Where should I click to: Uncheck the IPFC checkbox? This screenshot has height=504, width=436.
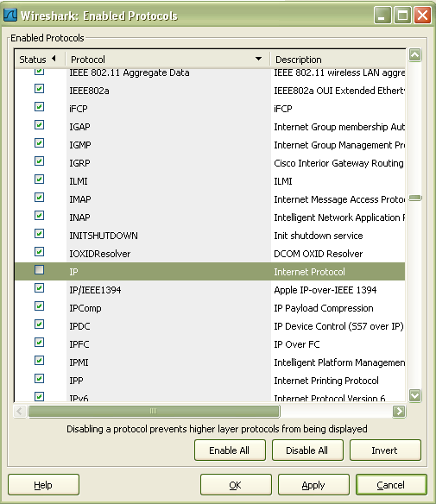[39, 343]
